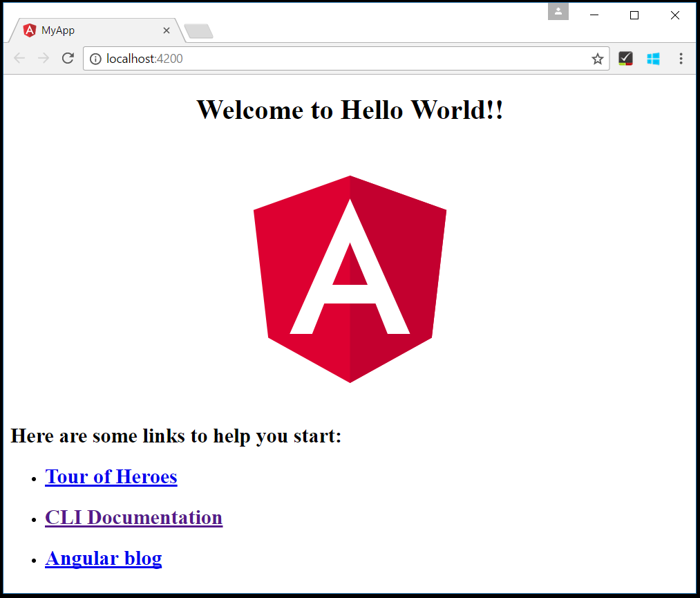Screen dimensions: 700x598
Task: Click the Angular favicon on the MyApp tab
Action: tap(29, 30)
